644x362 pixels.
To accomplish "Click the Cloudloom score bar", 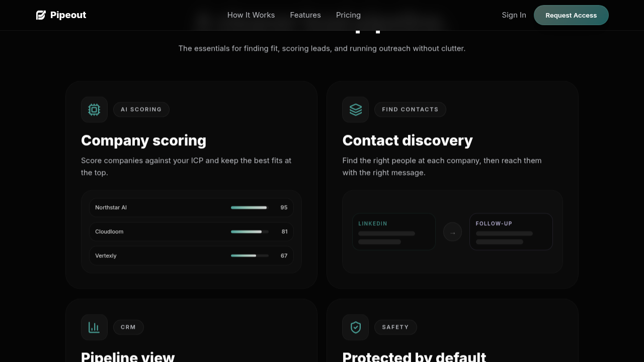I will coord(250,232).
